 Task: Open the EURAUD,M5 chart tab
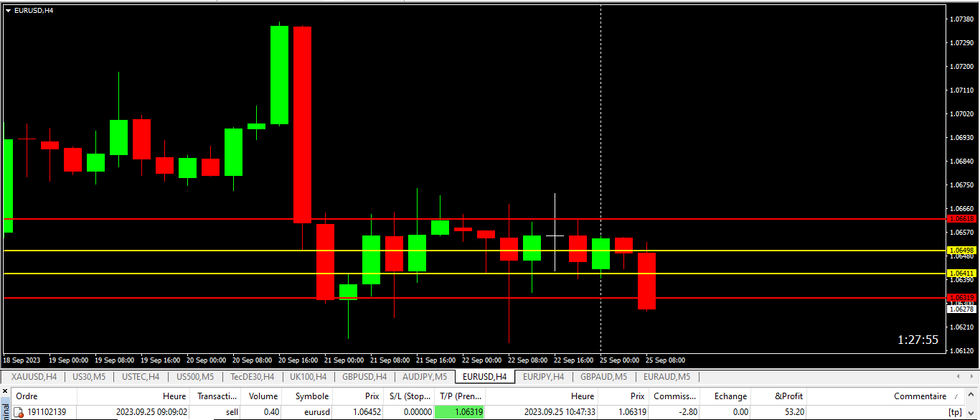click(x=666, y=376)
